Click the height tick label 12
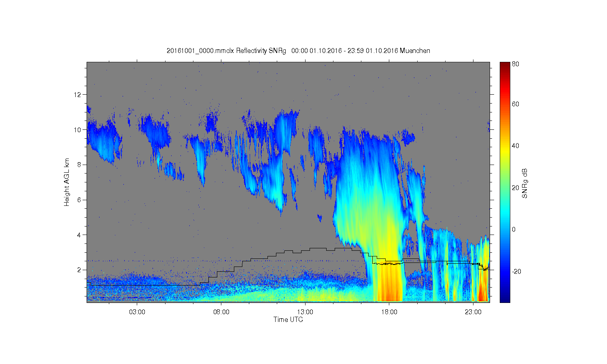The height and width of the screenshot is (364, 607). [x=78, y=95]
